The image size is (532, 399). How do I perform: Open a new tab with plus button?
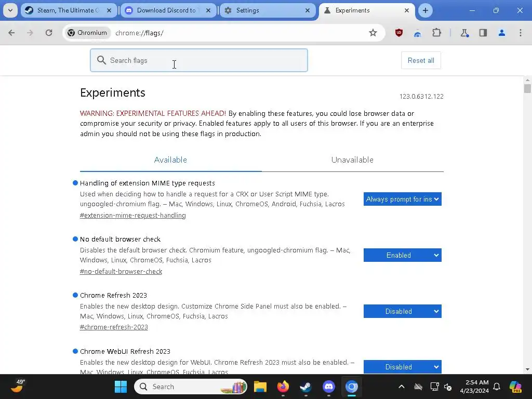pos(425,10)
